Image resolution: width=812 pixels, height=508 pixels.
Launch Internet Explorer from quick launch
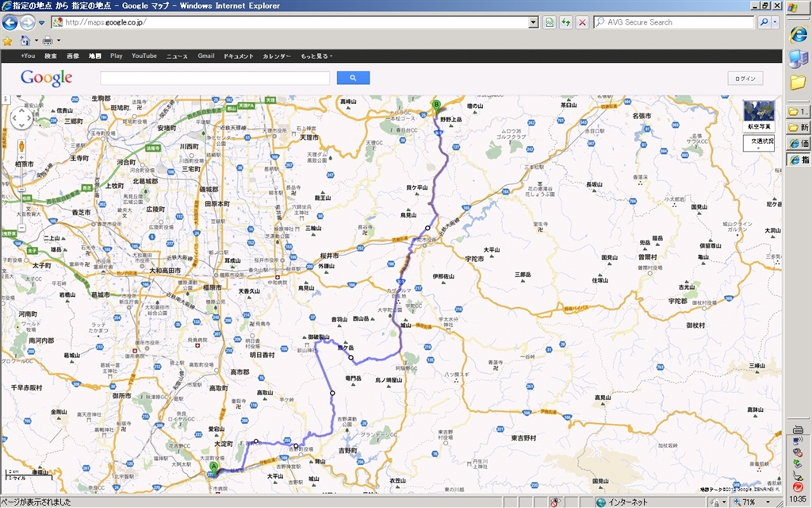798,35
